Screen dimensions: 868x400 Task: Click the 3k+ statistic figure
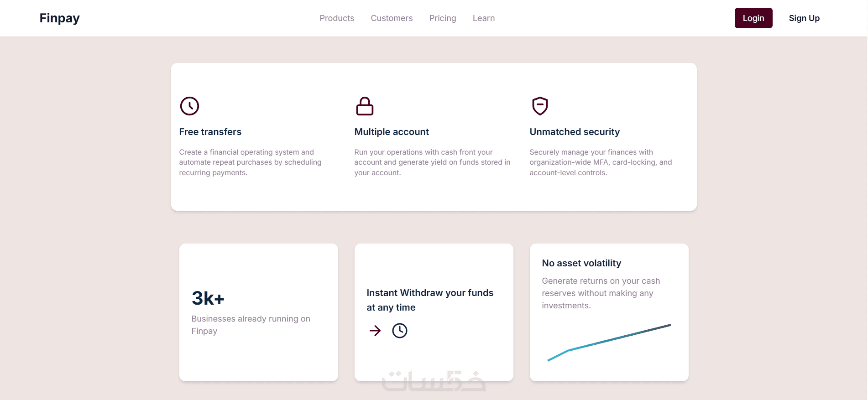click(208, 298)
